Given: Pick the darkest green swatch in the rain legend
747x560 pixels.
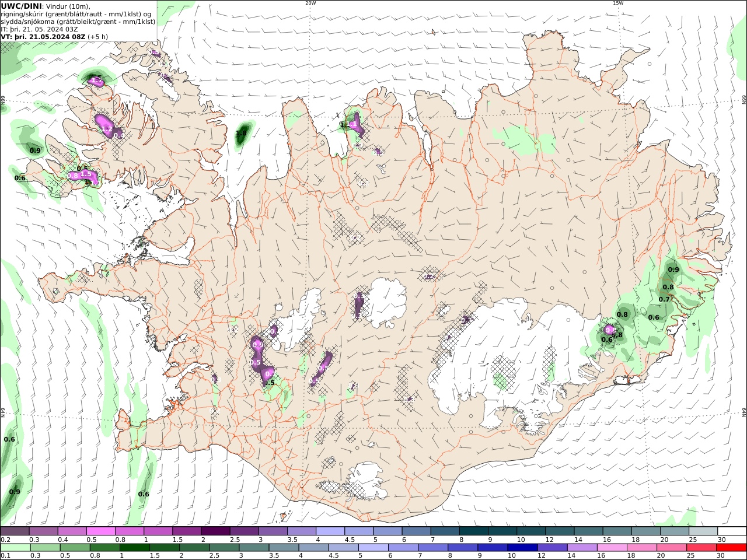Looking at the screenshot, I should point(135,548).
